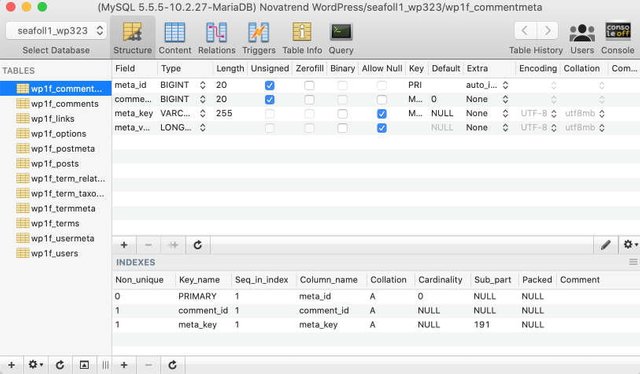Go forward in table history
Screen dimensions: 640x374
coord(547,31)
